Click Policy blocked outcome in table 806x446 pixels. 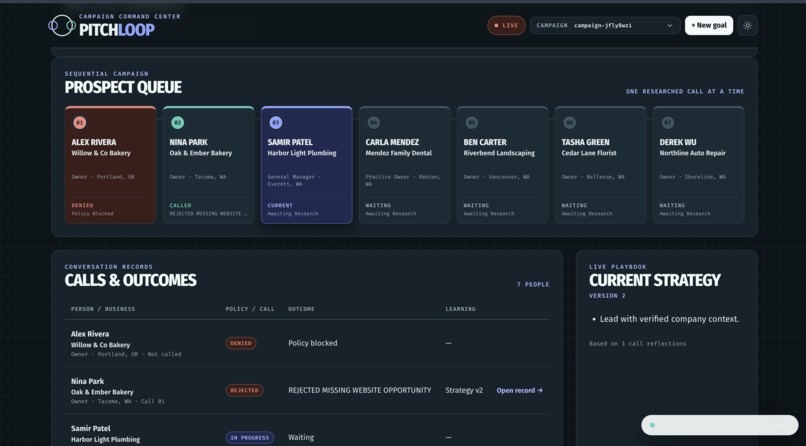pyautogui.click(x=313, y=343)
